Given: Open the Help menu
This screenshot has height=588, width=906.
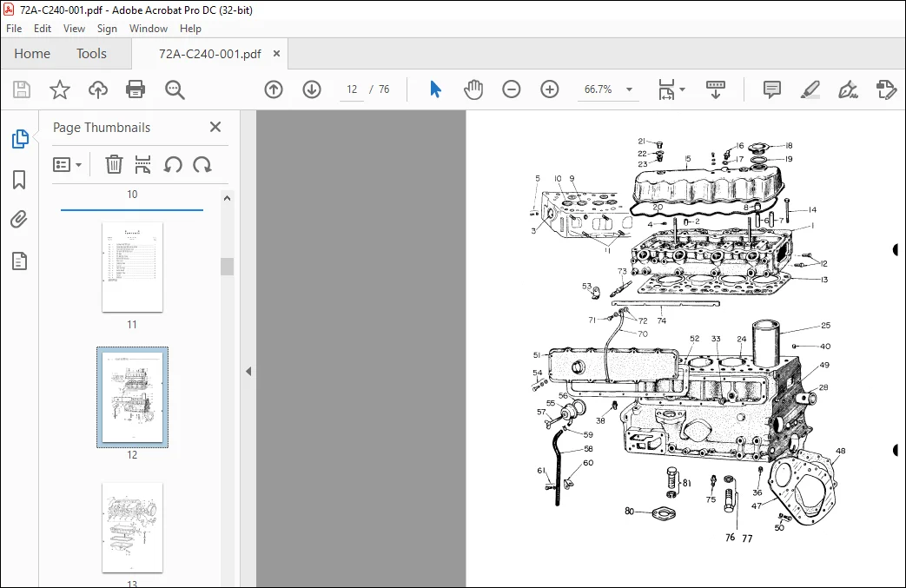Looking at the screenshot, I should coord(190,29).
